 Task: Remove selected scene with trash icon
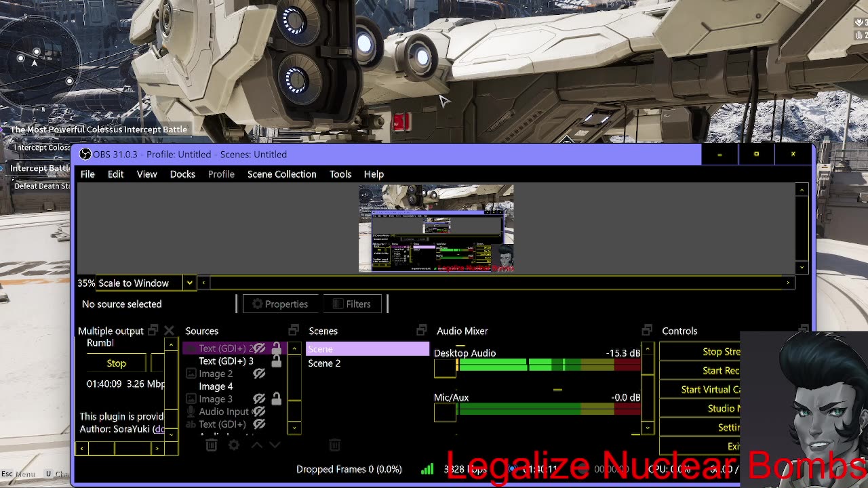coord(334,445)
